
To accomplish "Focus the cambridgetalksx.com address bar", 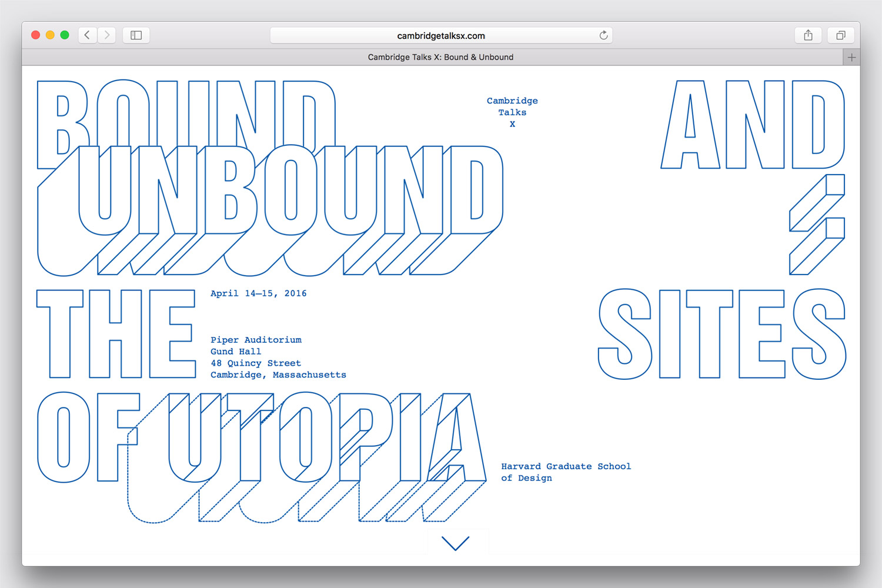I will click(440, 35).
